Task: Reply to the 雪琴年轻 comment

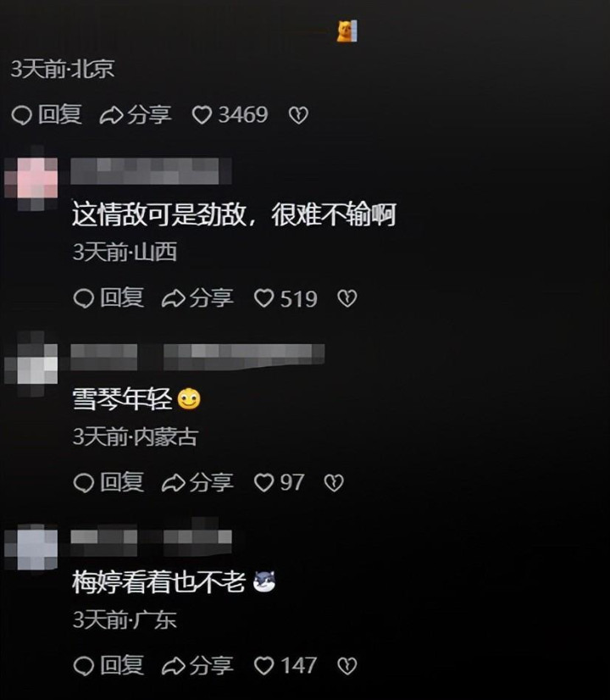Action: 108,482
